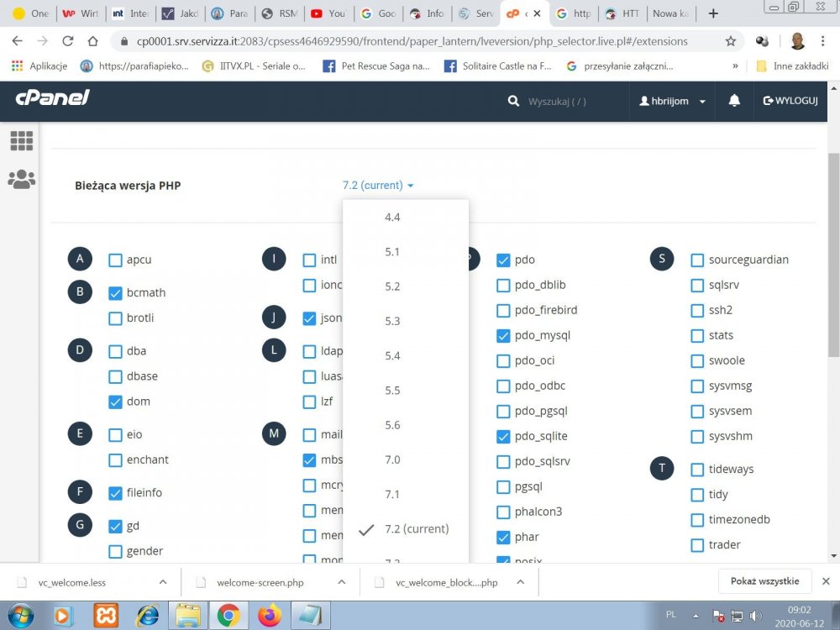Click the browser home icon
The image size is (840, 630).
click(92, 41)
